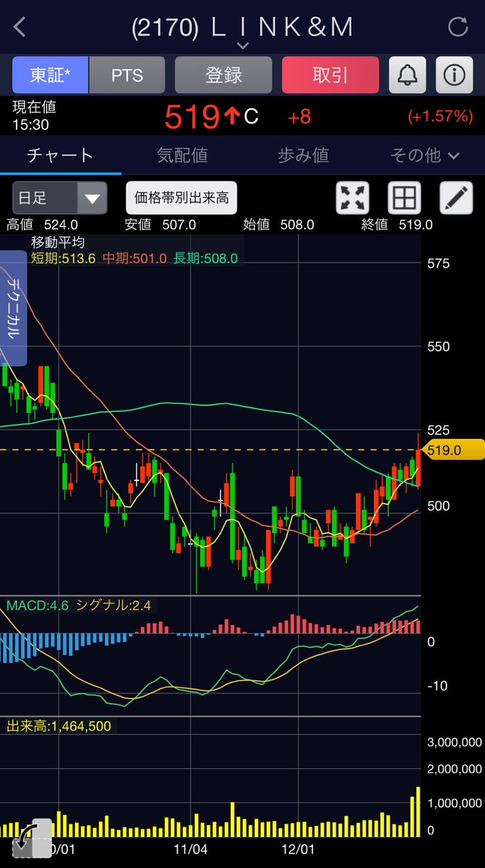Tap the 長期:508.0 moving average value

click(x=205, y=258)
